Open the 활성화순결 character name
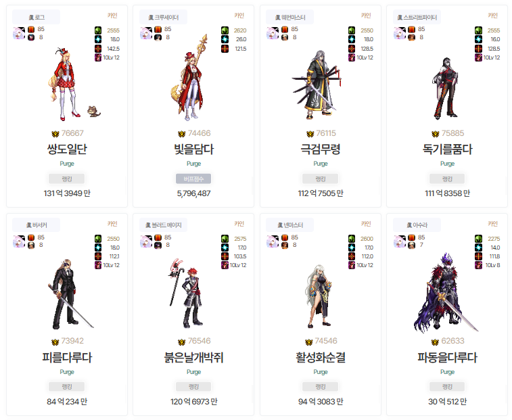512x420 pixels. [x=321, y=357]
